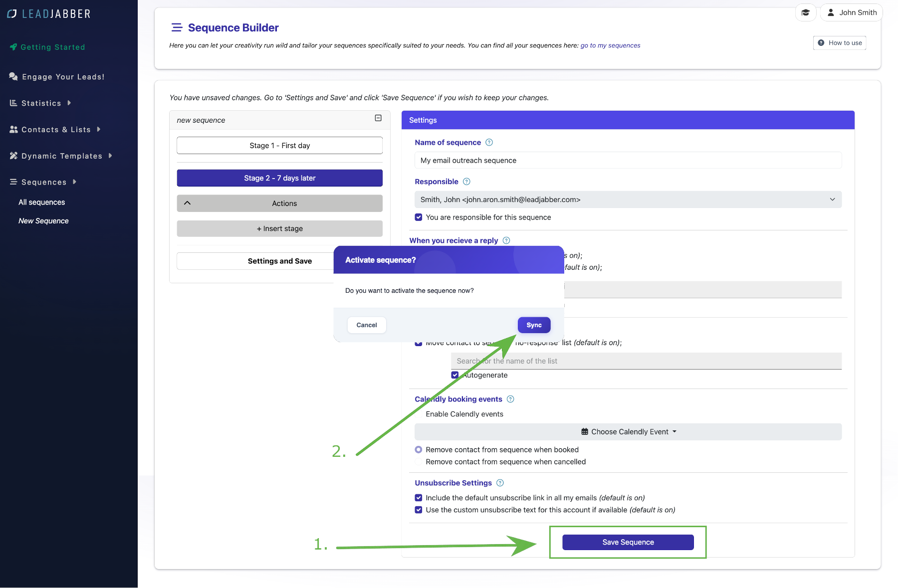Collapse the Actions section chevron
Viewport: 898px width, 588px height.
point(188,203)
